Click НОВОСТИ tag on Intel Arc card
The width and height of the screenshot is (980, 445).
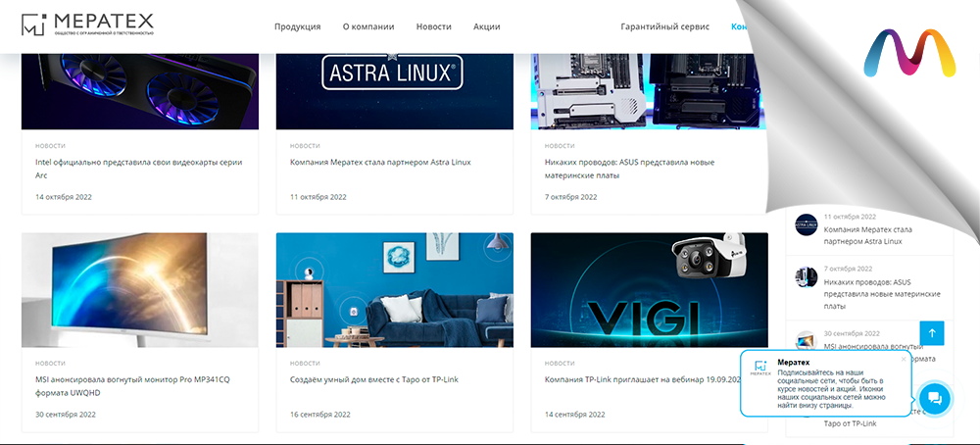[x=50, y=146]
